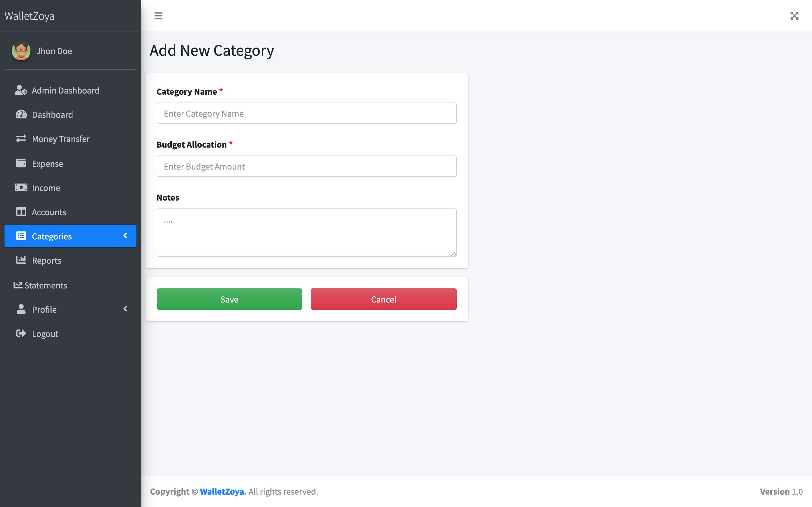
Task: Click the Expense wallet icon
Action: click(21, 163)
